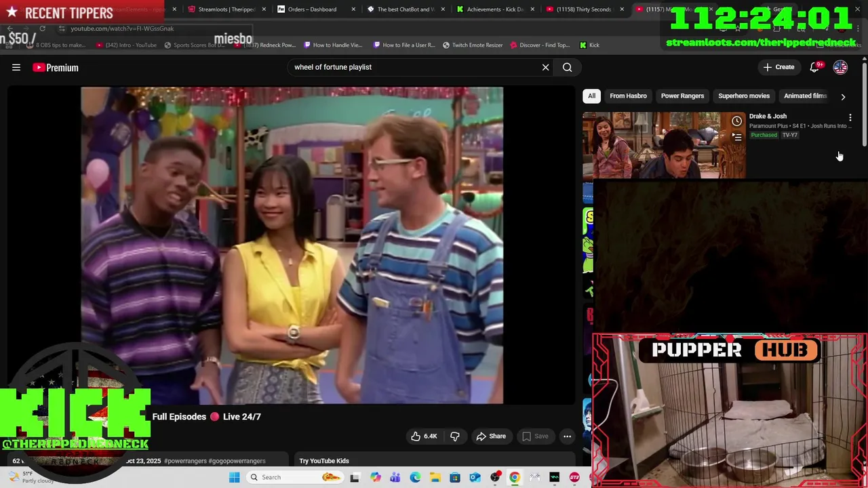Open Microsoft Store from taskbar
Viewport: 868px width, 488px height.
coord(455,477)
